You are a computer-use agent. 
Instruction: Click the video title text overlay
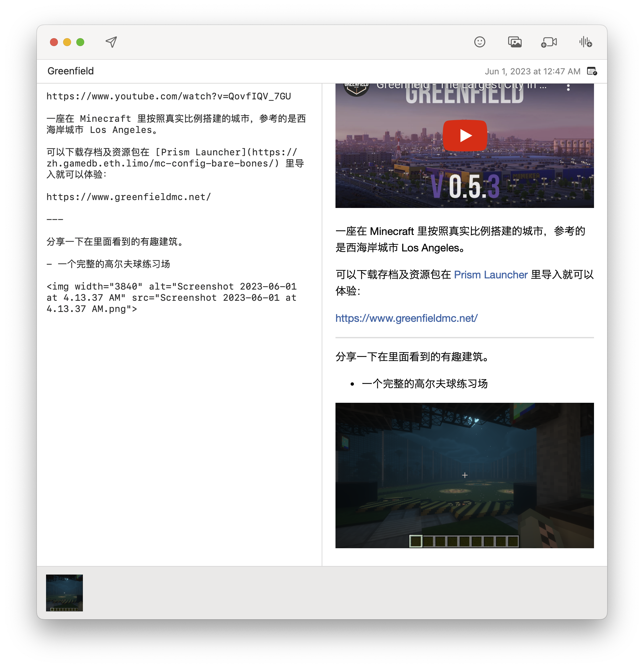click(461, 86)
